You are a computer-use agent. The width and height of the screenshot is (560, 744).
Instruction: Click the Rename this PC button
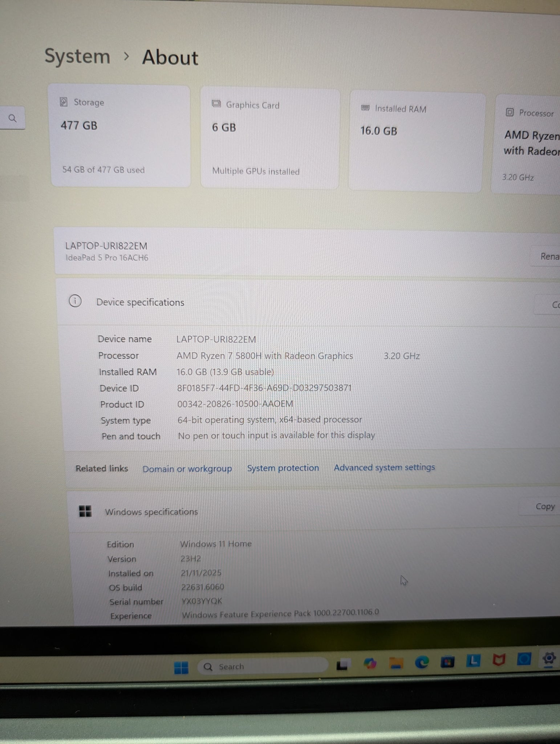tap(548, 256)
